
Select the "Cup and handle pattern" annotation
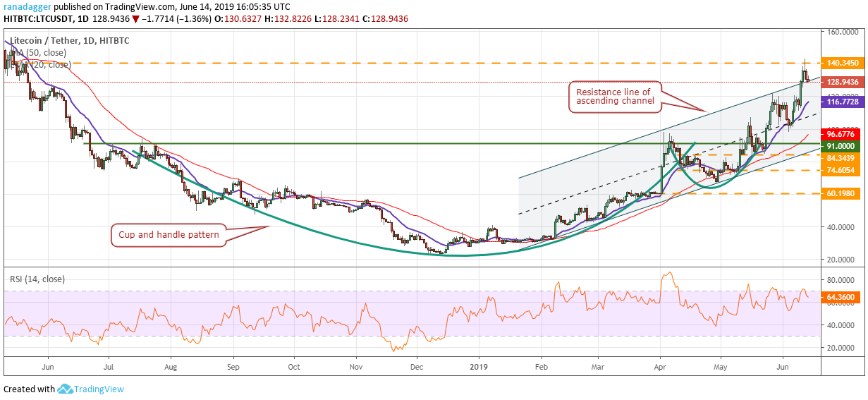(167, 234)
